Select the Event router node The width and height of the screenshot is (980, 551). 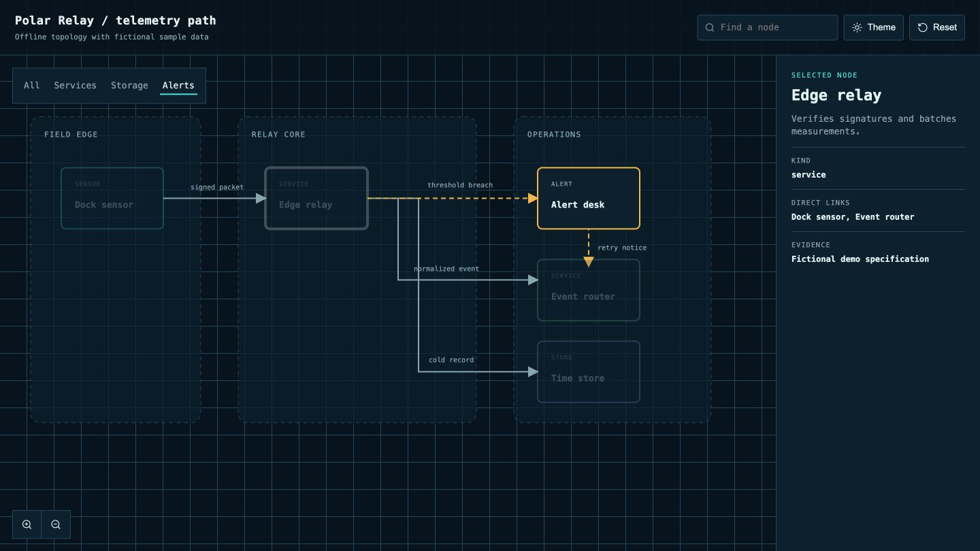coord(589,290)
